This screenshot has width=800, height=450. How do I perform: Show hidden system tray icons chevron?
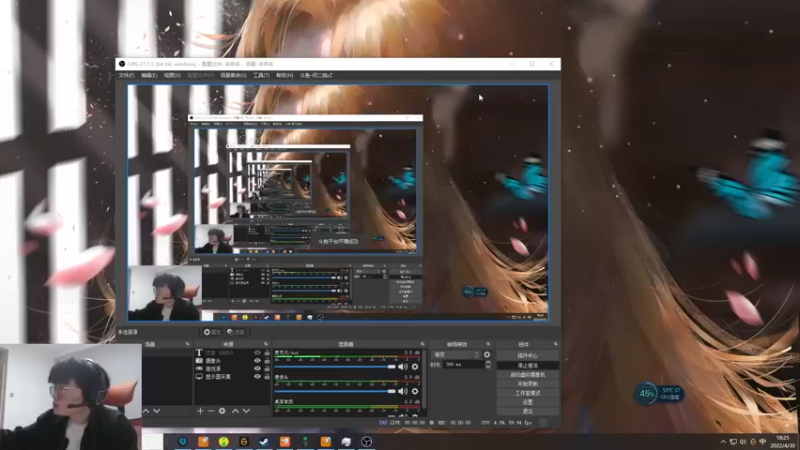[x=723, y=442]
